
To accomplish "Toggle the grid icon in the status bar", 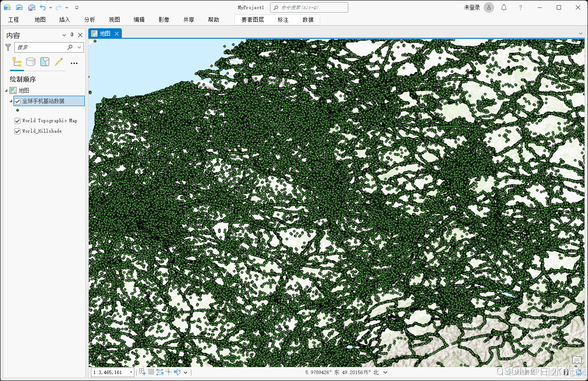I will 151,372.
